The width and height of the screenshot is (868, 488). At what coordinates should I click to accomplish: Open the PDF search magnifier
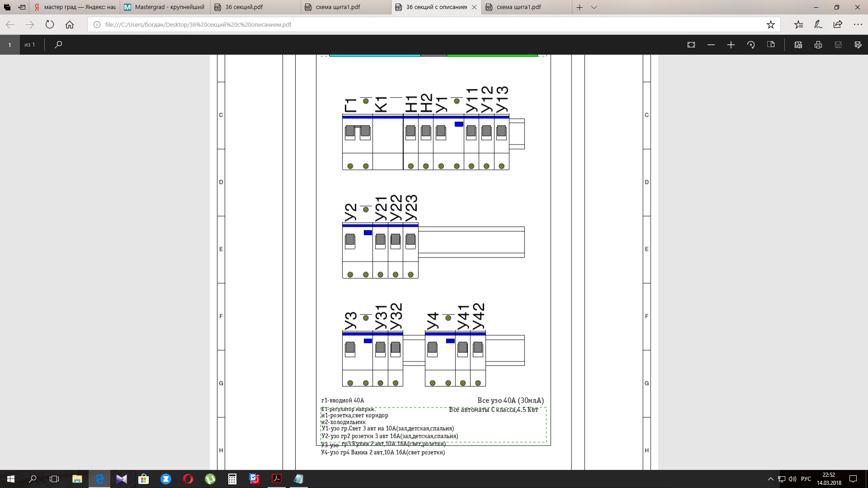(x=58, y=45)
